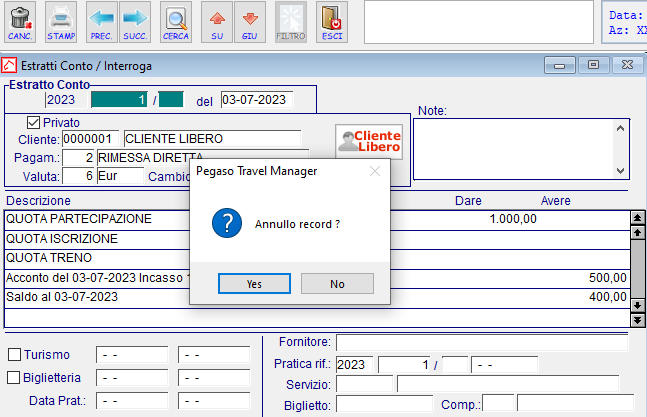Click the Note box scroll down arrow
This screenshot has height=417, width=647.
(620, 170)
